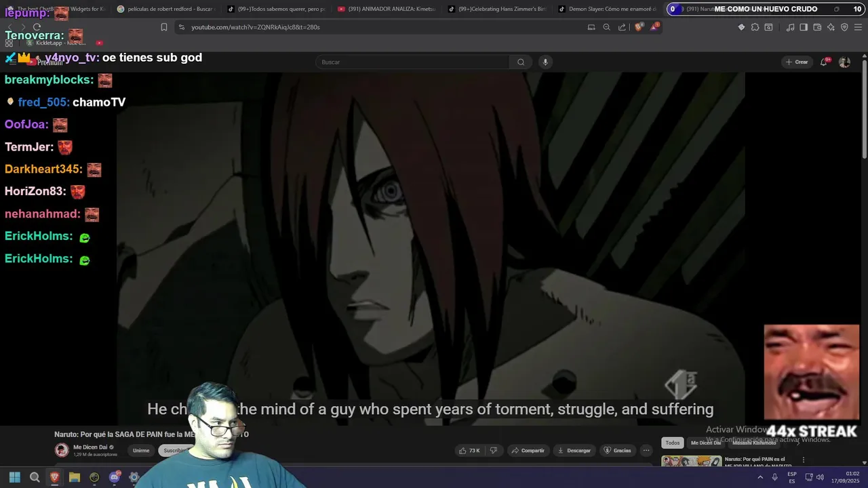
Task: Open Windows Start button
Action: pyautogui.click(x=15, y=478)
